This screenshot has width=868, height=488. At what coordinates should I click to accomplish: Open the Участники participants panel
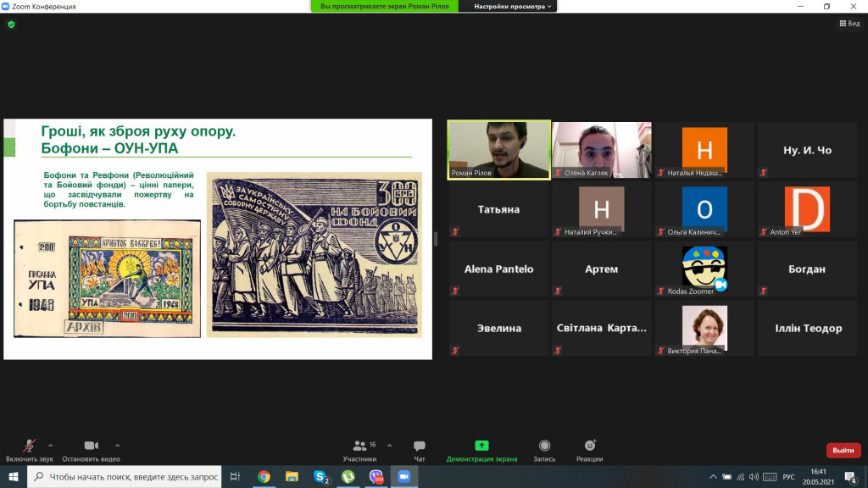359,451
